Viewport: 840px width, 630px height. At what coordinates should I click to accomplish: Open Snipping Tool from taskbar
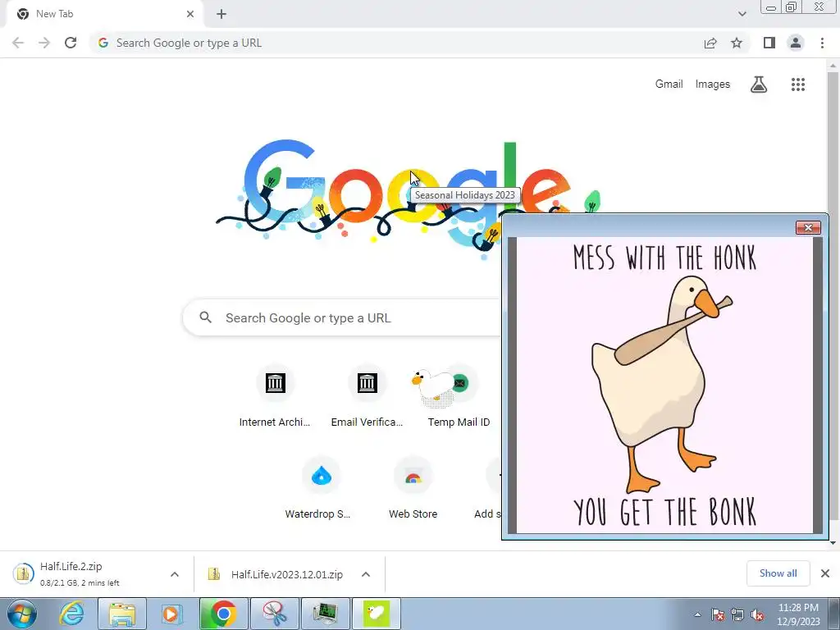pyautogui.click(x=274, y=614)
